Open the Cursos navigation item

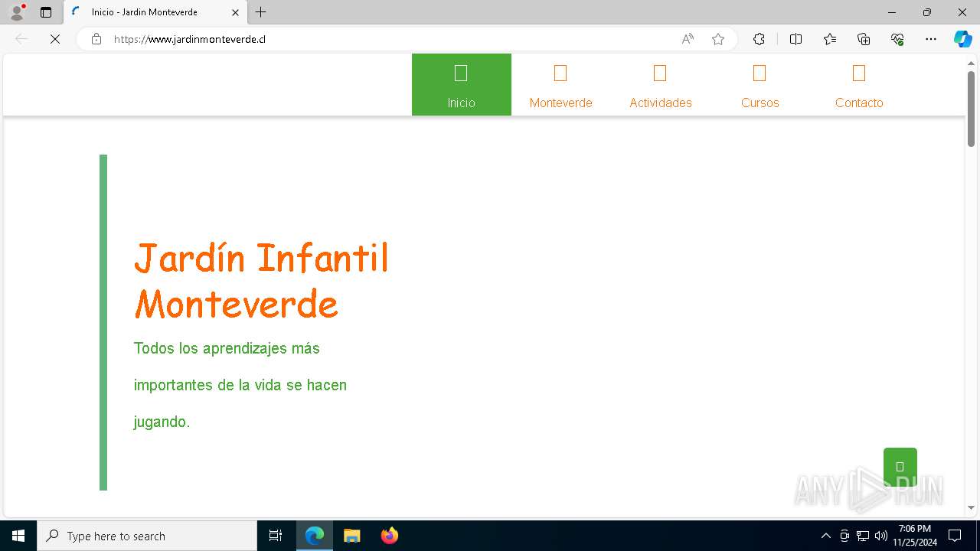coord(759,85)
